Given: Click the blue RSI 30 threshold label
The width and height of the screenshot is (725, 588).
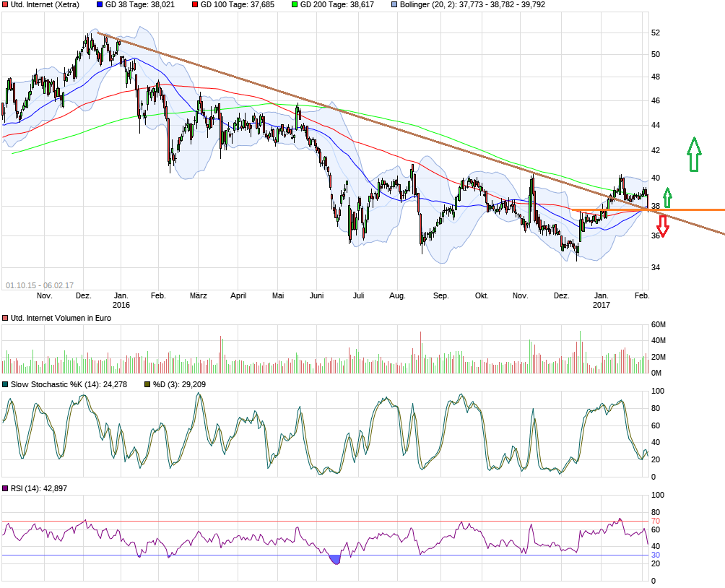Looking at the screenshot, I should click(x=655, y=555).
